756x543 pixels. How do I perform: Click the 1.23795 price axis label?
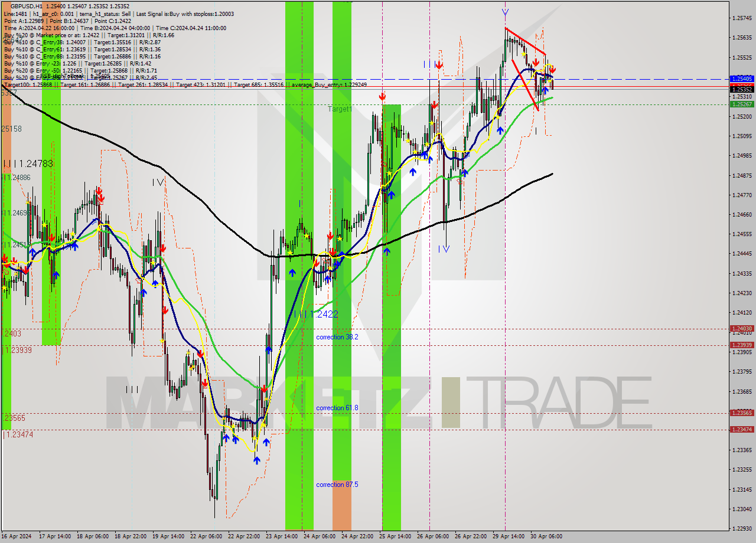click(742, 372)
